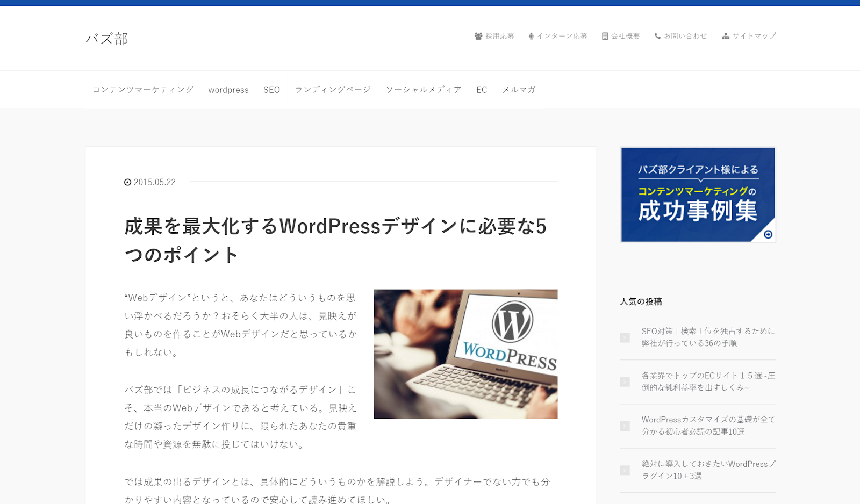Click arrow icon beside WordPressカスタマイズ post

click(x=625, y=426)
